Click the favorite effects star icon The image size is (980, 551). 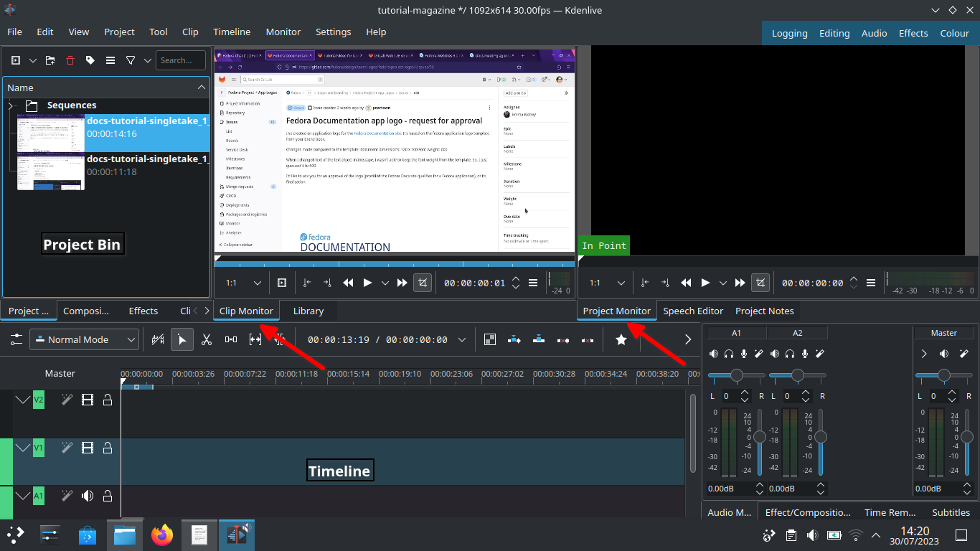621,339
